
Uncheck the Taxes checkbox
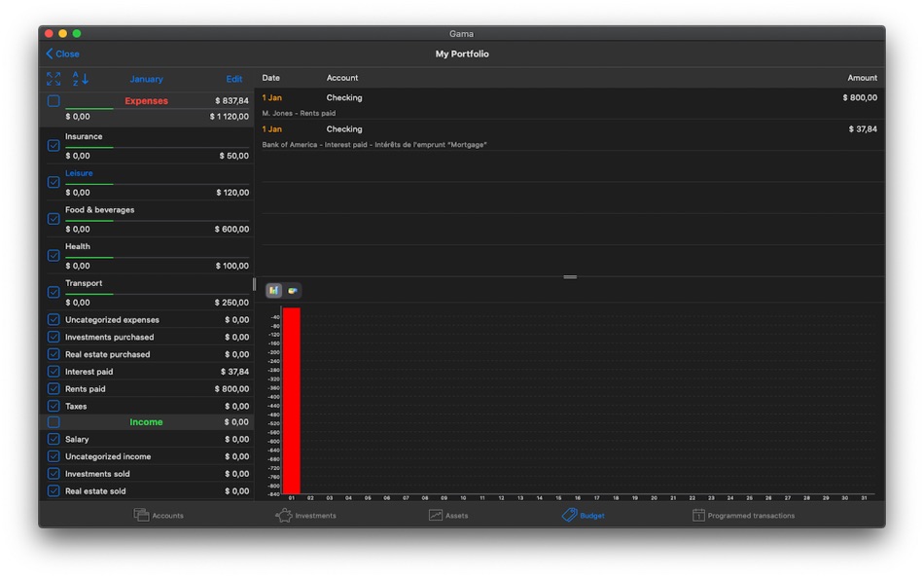pos(53,406)
